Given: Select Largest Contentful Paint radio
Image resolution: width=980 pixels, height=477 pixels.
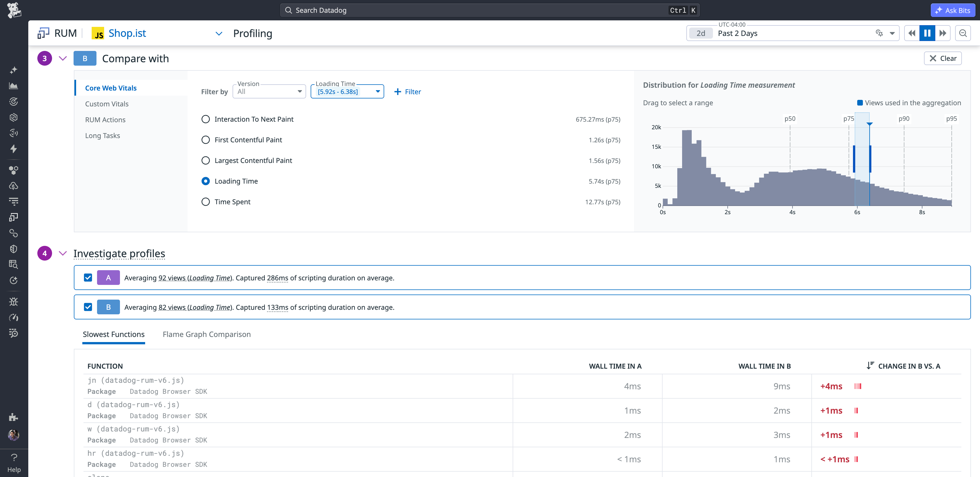Looking at the screenshot, I should click(205, 160).
